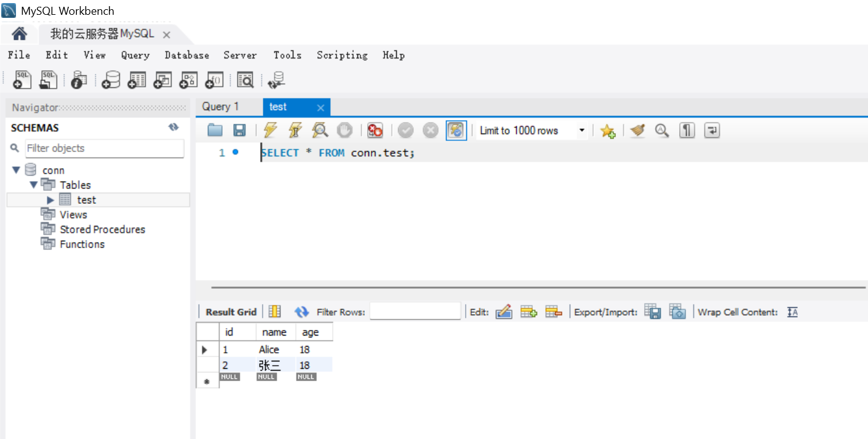Toggle Wrap Cell Content icon
This screenshot has height=439, width=868.
click(x=793, y=312)
